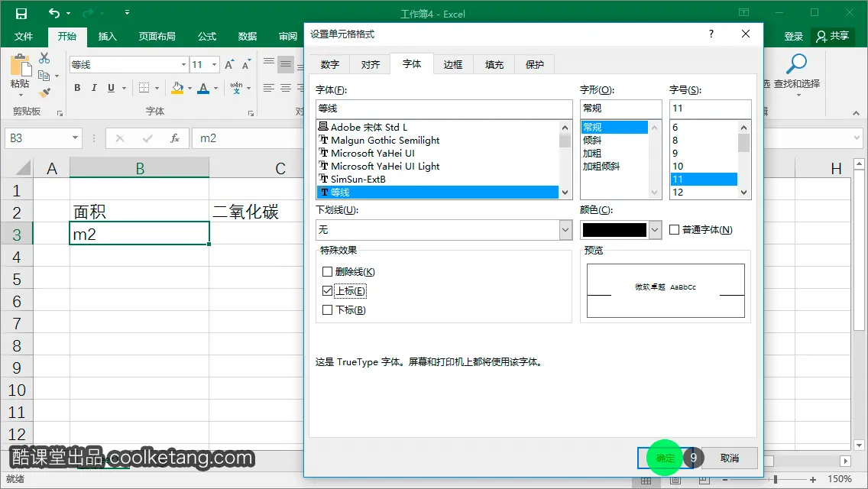The image size is (868, 489).
Task: Click the Fill Color bucket icon
Action: point(177,88)
